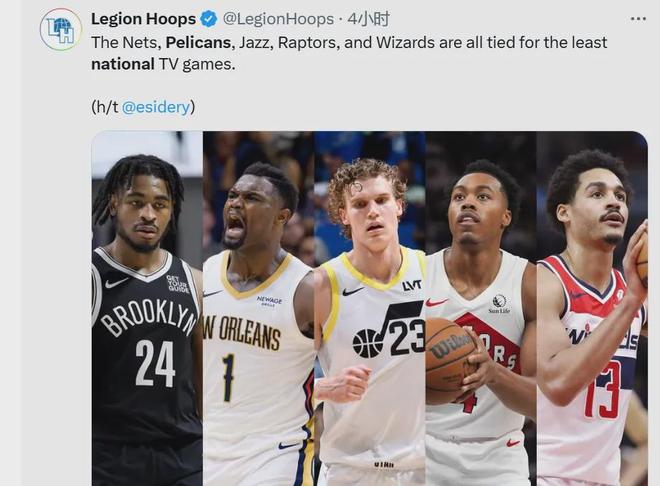This screenshot has width=660, height=486.
Task: Open the Brooklyn number 24 player photo
Action: (147, 308)
